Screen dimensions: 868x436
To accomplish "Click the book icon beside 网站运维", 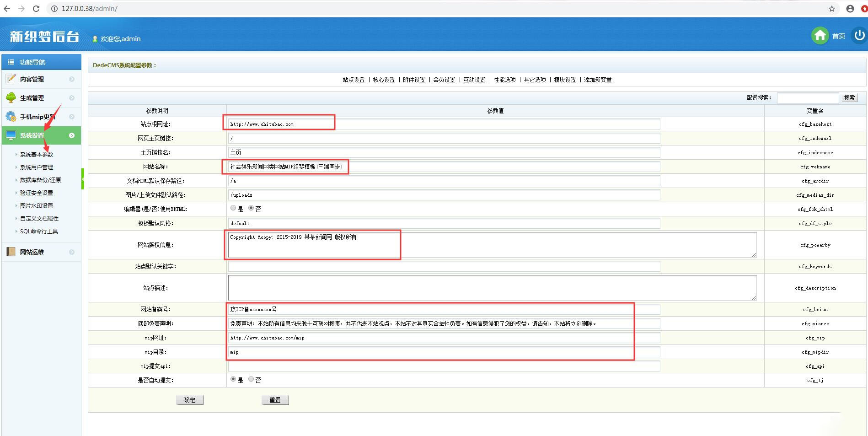I will 11,252.
